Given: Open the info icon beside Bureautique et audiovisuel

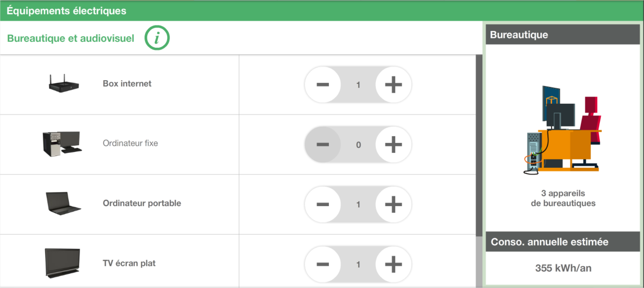Looking at the screenshot, I should pos(157,38).
